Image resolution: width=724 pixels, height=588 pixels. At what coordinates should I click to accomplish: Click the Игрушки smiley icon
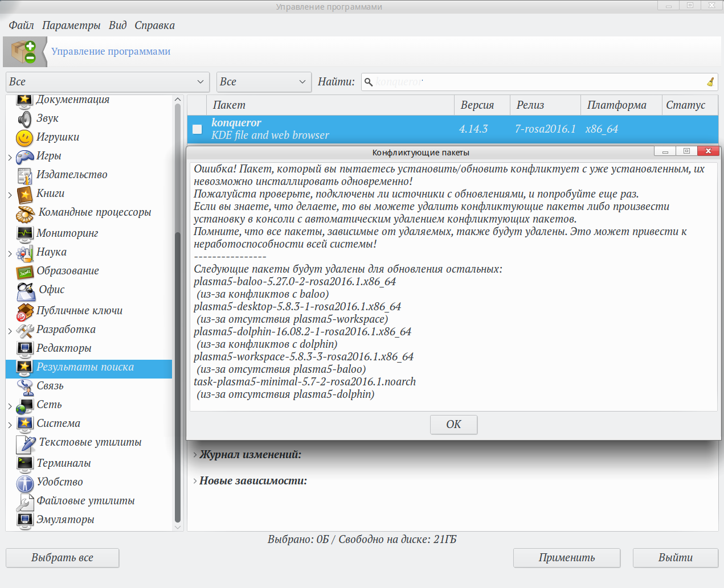24,137
